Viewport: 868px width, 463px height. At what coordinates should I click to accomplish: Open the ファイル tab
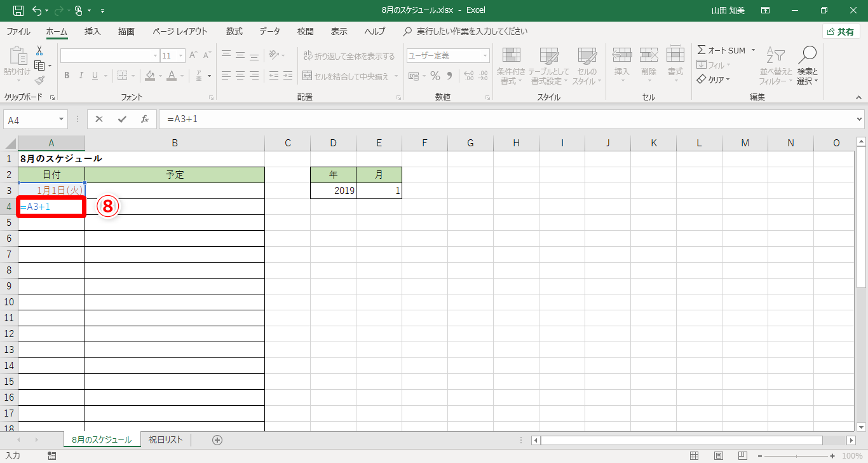click(x=18, y=31)
